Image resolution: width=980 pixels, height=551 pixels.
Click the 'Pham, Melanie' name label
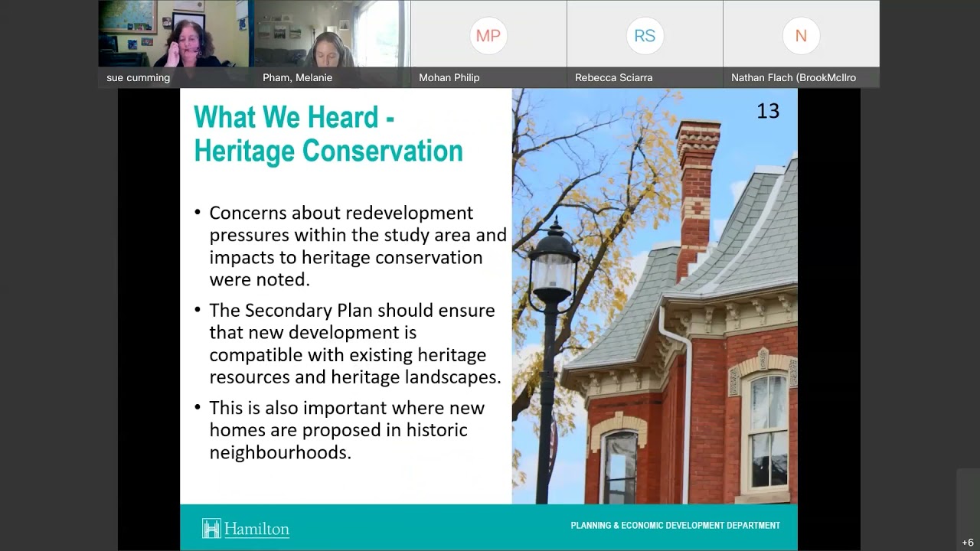pos(298,77)
